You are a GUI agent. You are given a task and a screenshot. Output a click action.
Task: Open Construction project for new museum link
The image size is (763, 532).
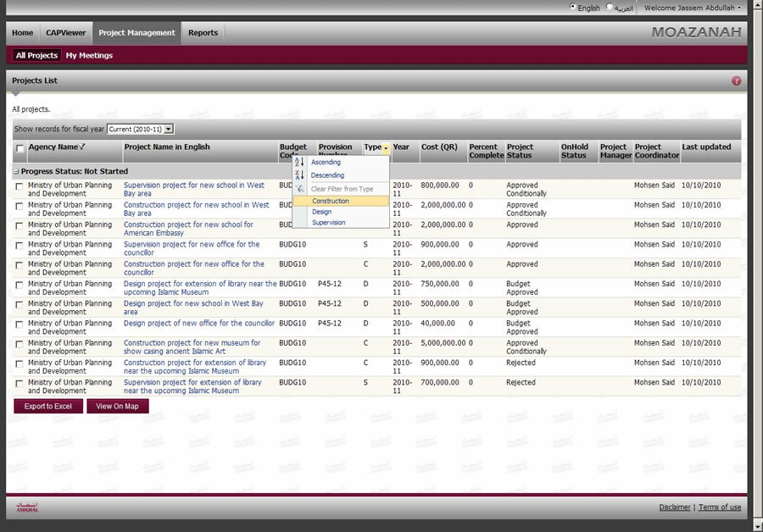(192, 346)
